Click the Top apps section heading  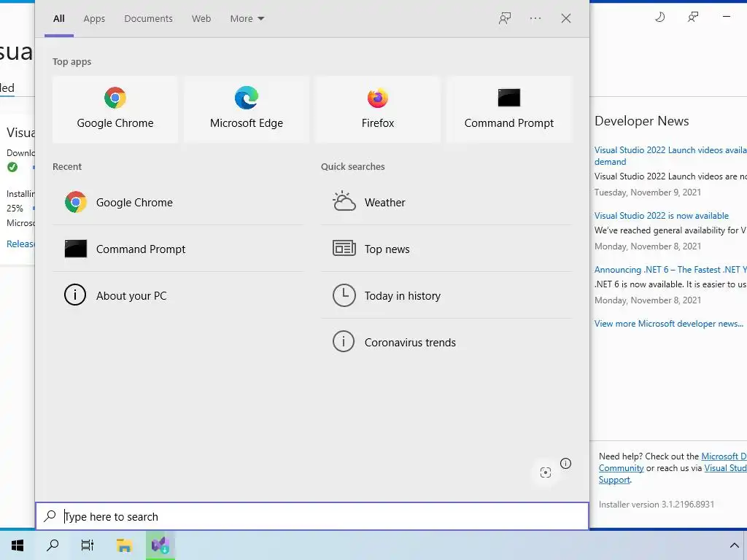click(71, 62)
